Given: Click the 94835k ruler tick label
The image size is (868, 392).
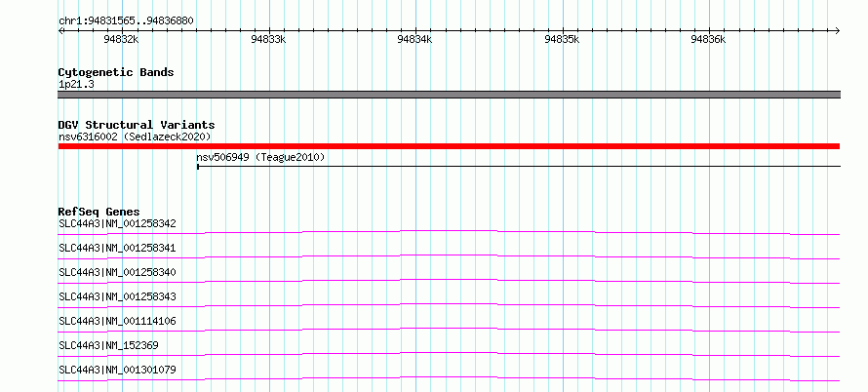Looking at the screenshot, I should coord(562,39).
